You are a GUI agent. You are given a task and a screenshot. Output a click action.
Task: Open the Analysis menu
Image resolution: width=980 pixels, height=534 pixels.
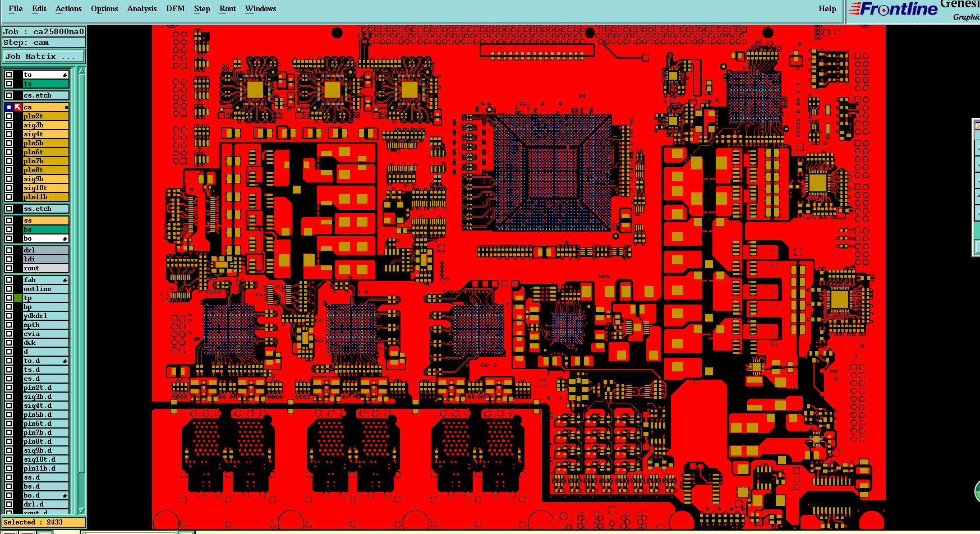pyautogui.click(x=142, y=8)
